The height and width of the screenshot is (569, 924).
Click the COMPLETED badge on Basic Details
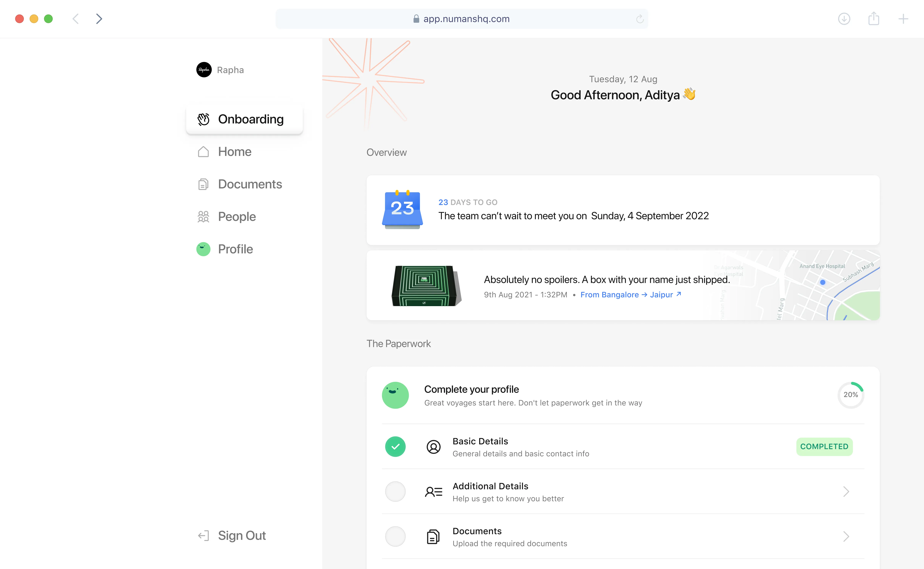[824, 447]
